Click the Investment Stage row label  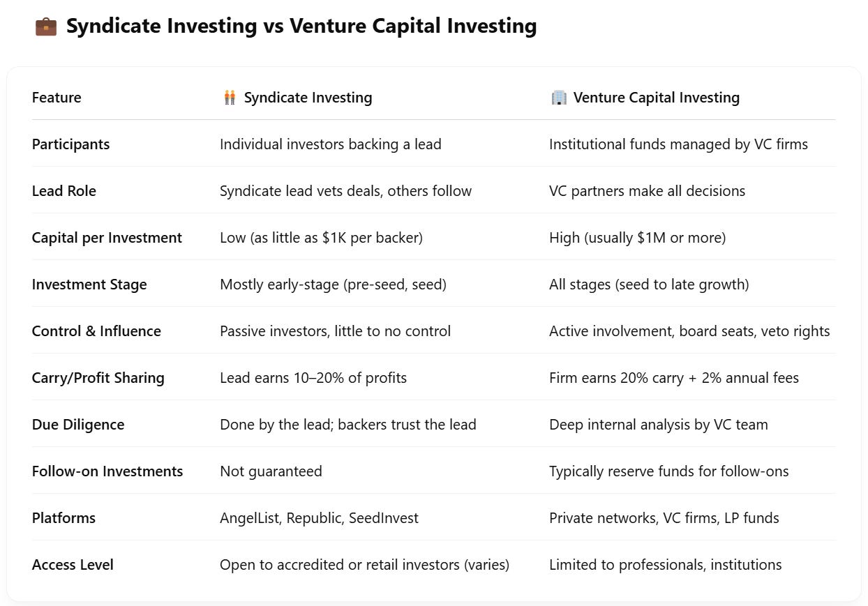tap(89, 285)
